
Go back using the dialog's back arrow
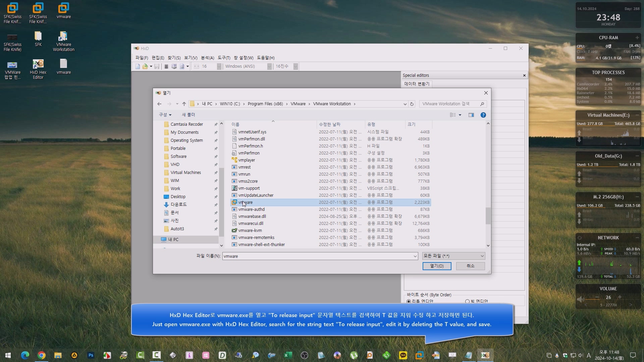[x=159, y=104]
